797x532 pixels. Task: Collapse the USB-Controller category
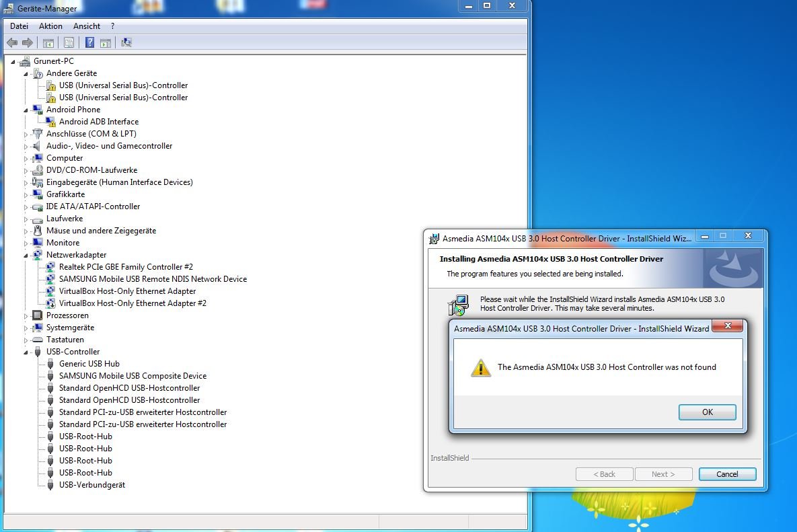pyautogui.click(x=26, y=352)
